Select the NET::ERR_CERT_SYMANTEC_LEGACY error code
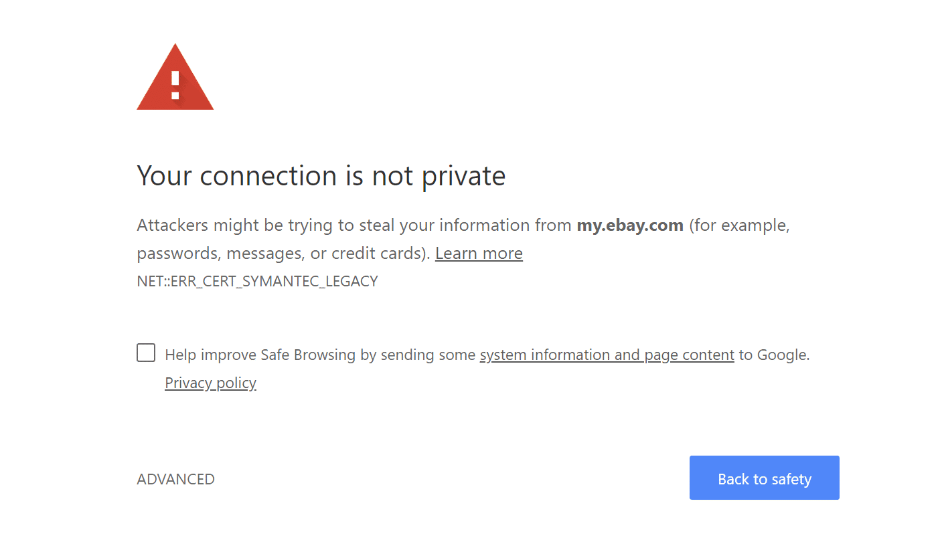This screenshot has height=560, width=940. pyautogui.click(x=257, y=281)
